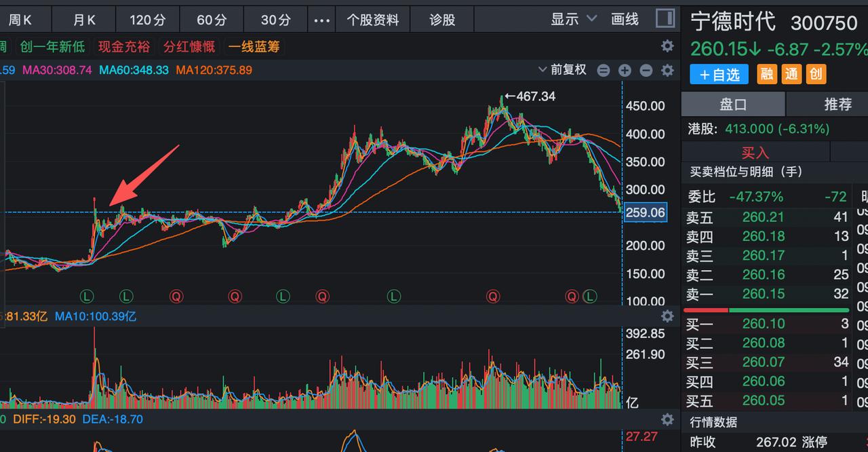
Task: Click the orange 通 connect badge
Action: coord(791,74)
